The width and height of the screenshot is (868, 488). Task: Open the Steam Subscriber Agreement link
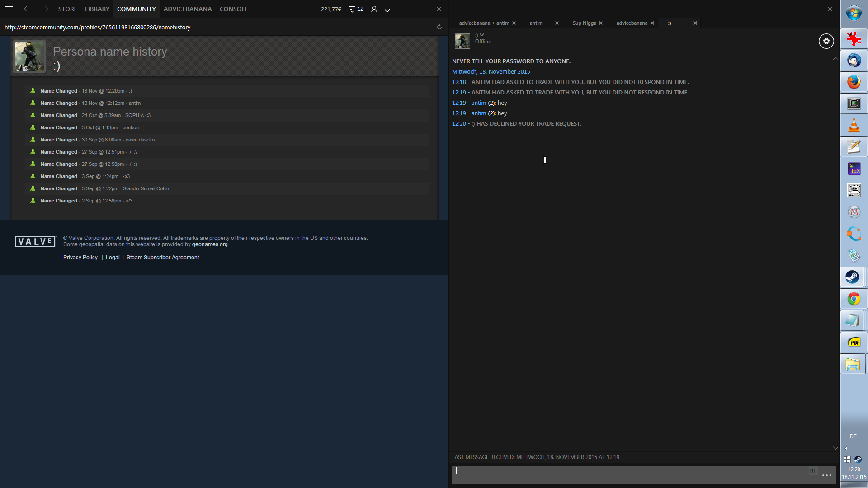tap(163, 258)
